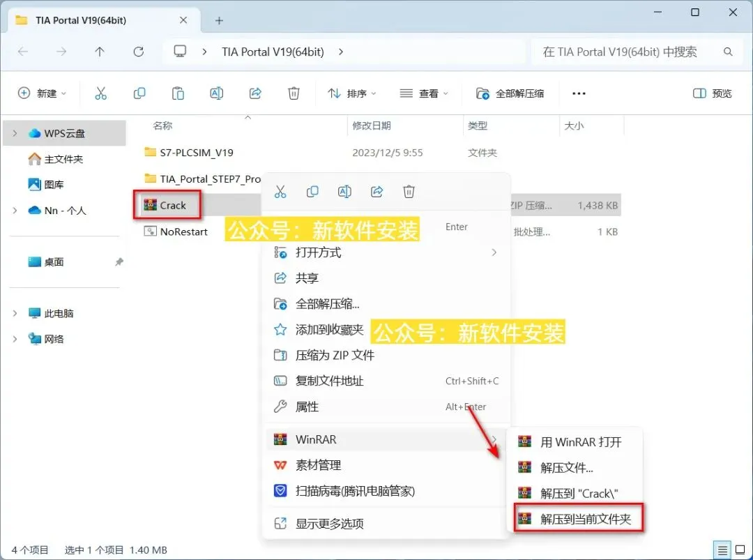Click the 预览 preview pane button

pos(712,93)
